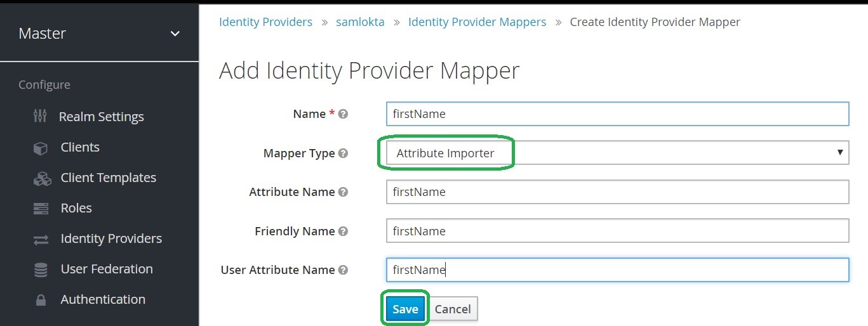The height and width of the screenshot is (326, 868).
Task: Click the Identity Providers arrows icon
Action: coord(41,239)
